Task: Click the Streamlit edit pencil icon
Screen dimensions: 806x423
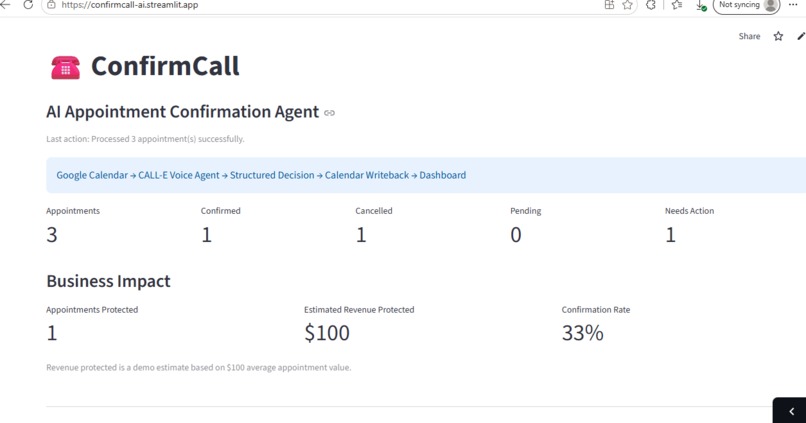Action: coord(801,36)
